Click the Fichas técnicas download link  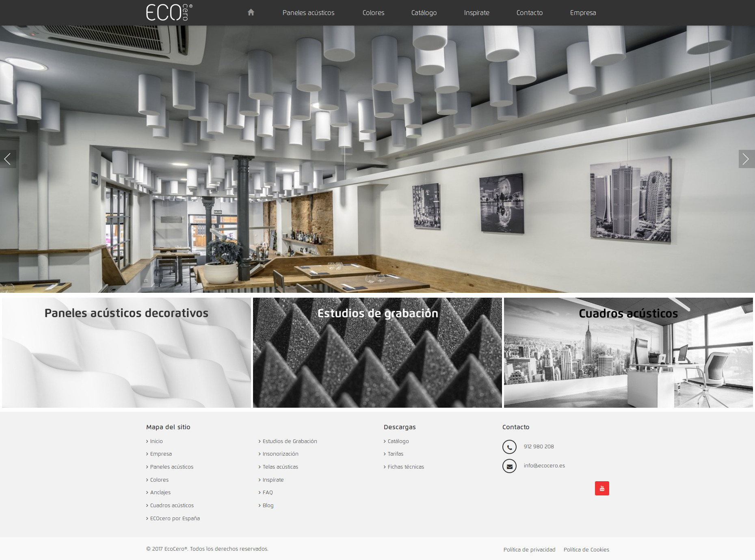pos(405,467)
